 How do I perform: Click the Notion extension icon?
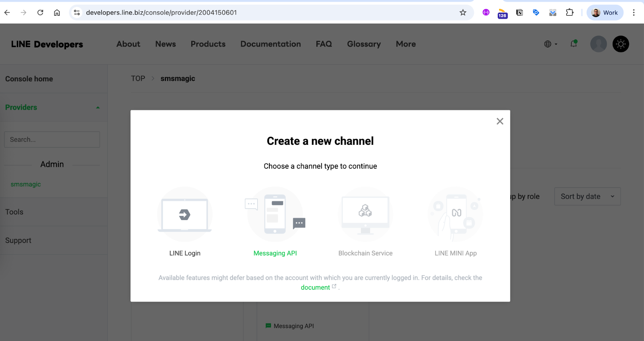(x=520, y=12)
